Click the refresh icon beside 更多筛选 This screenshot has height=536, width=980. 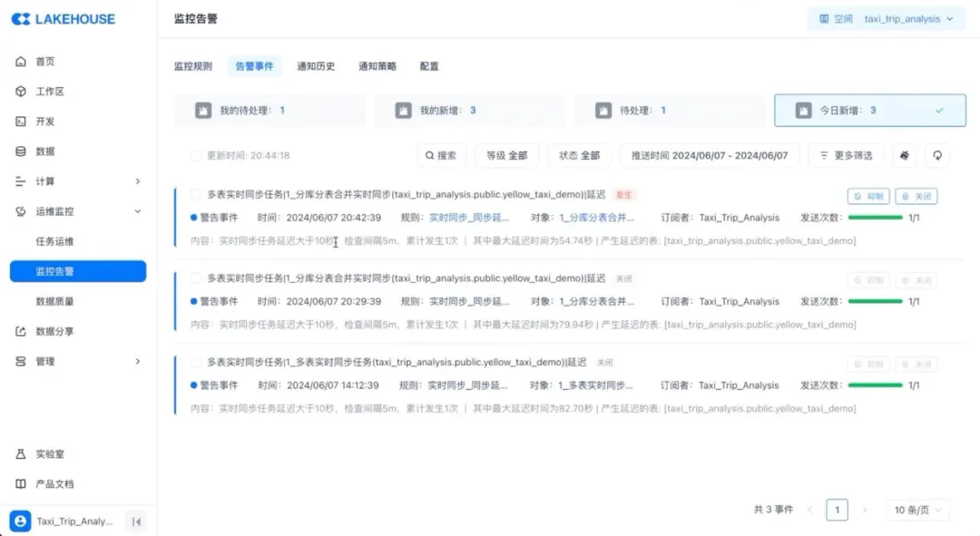(x=936, y=155)
